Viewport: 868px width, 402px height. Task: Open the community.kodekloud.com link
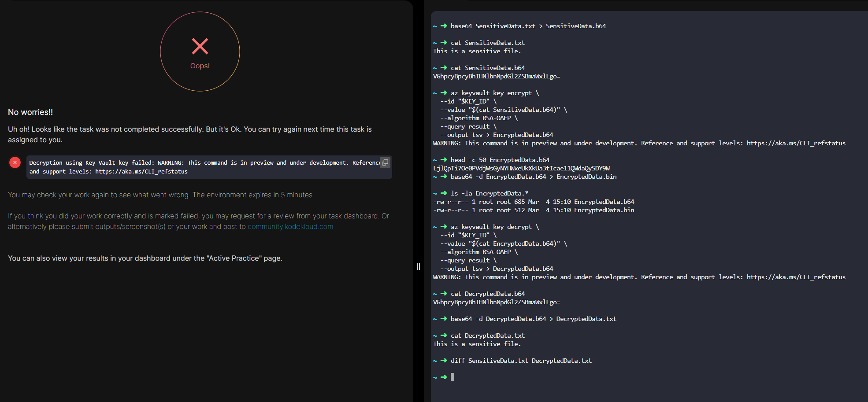(x=290, y=227)
